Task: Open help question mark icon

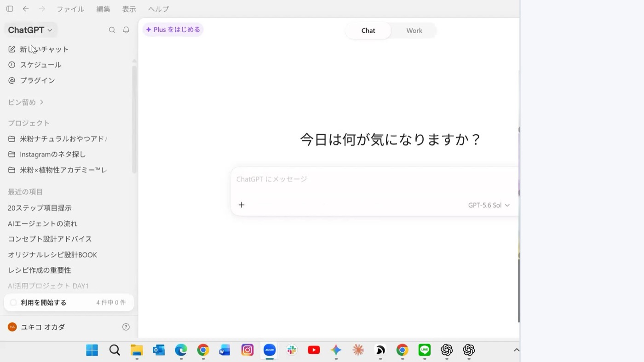Action: pyautogui.click(x=126, y=327)
